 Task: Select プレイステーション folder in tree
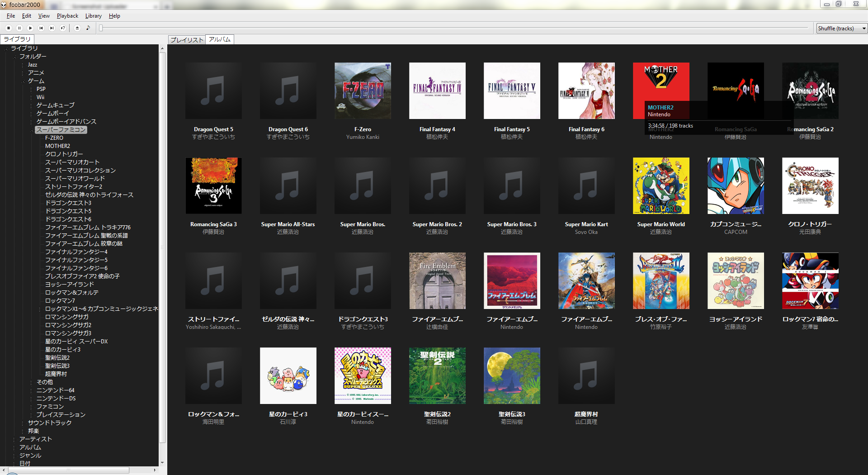tap(61, 415)
